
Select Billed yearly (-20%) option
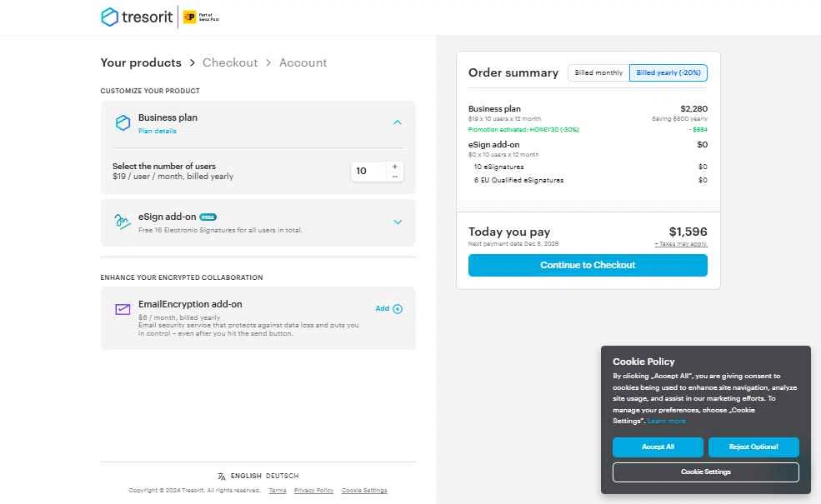(668, 72)
